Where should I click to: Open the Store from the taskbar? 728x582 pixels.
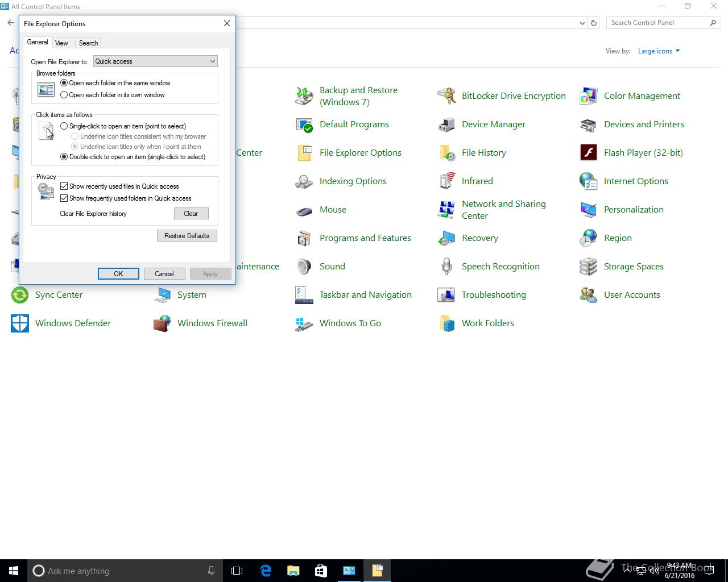(321, 571)
